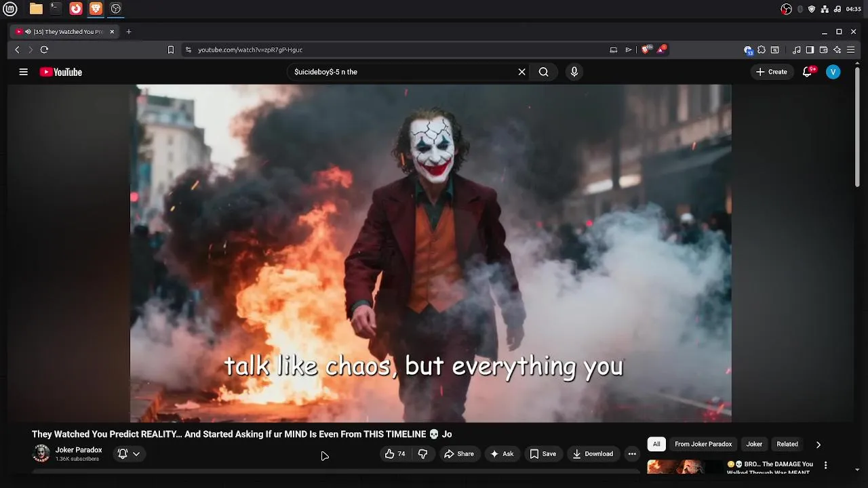Read the 1.36K subscribers count
868x488 pixels.
pos(77,459)
